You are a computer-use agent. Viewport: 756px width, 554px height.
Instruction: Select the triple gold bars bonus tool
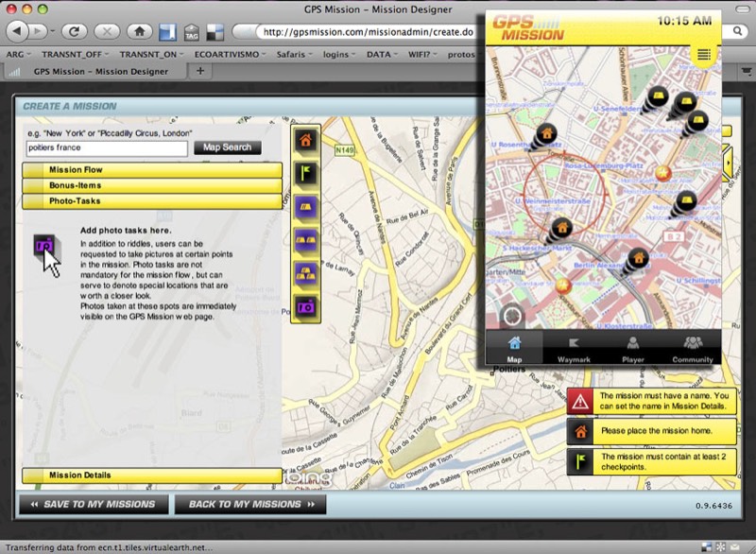(x=305, y=274)
